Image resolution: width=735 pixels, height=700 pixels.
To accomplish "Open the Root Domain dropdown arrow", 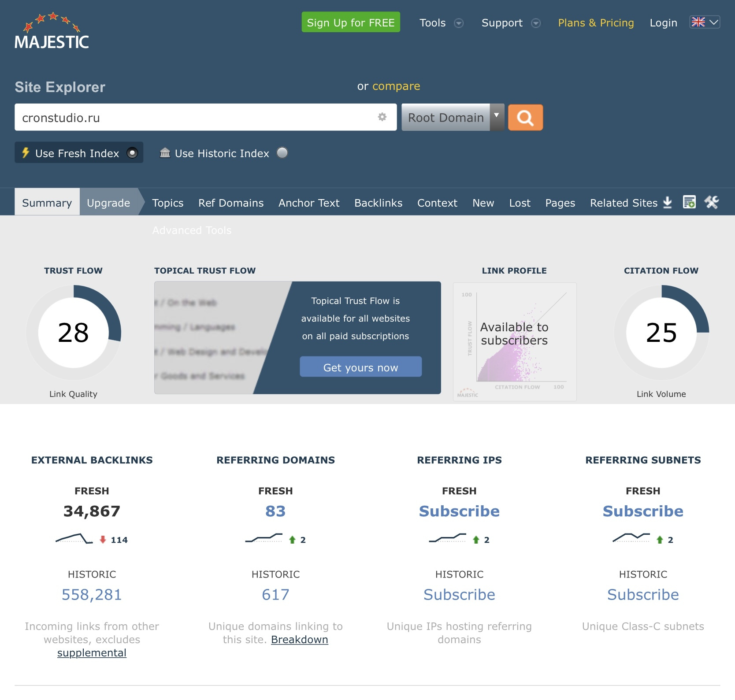I will click(x=497, y=117).
